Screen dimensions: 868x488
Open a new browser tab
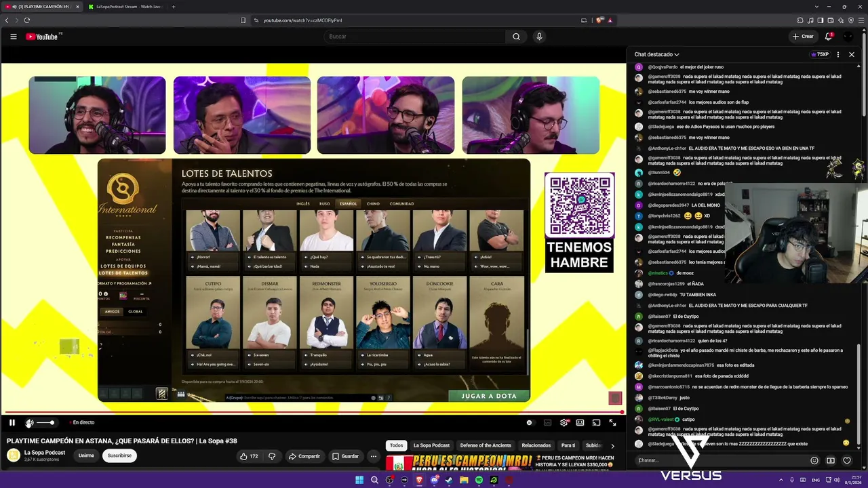[x=174, y=7]
